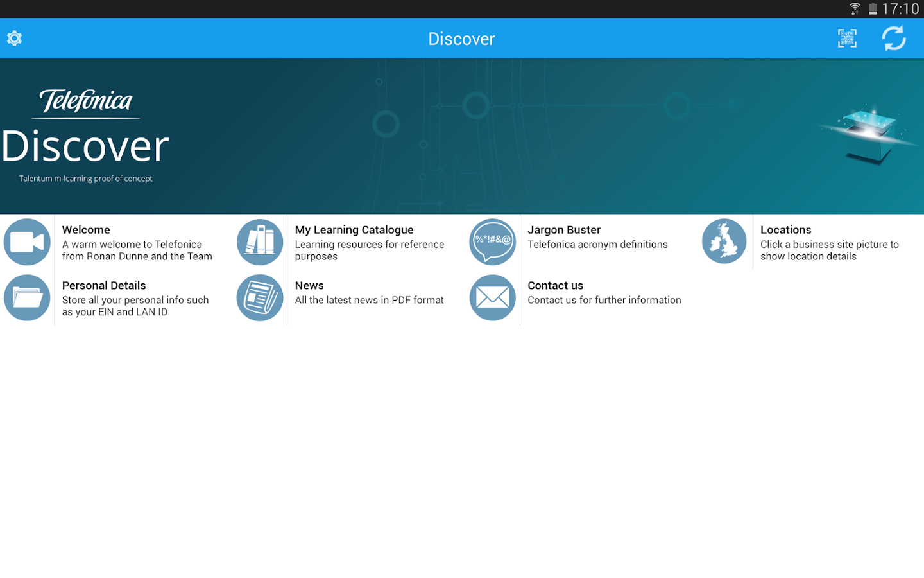Open the Locations title

[786, 230]
